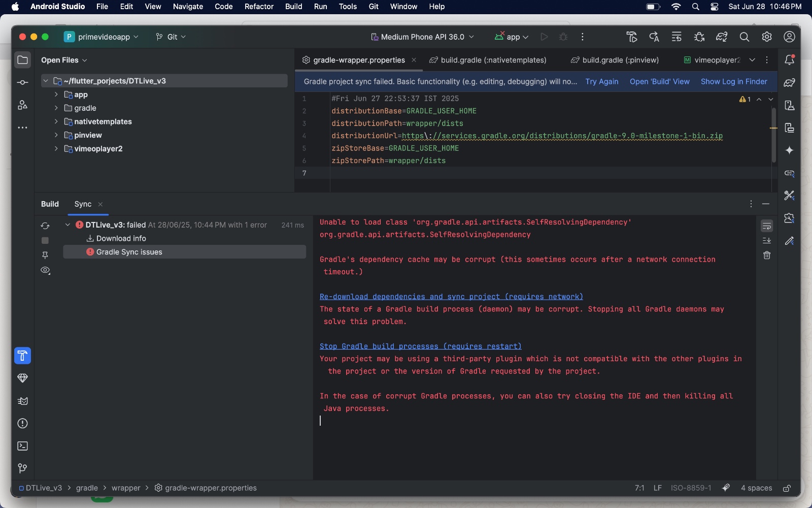Click Open 'Build' View link
Viewport: 812px width, 508px height.
pos(659,81)
